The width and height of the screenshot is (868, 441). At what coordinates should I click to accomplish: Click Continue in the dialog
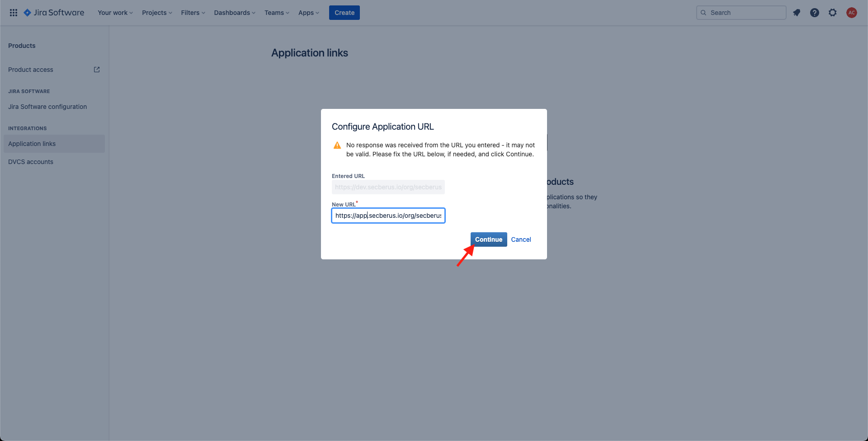pos(489,239)
